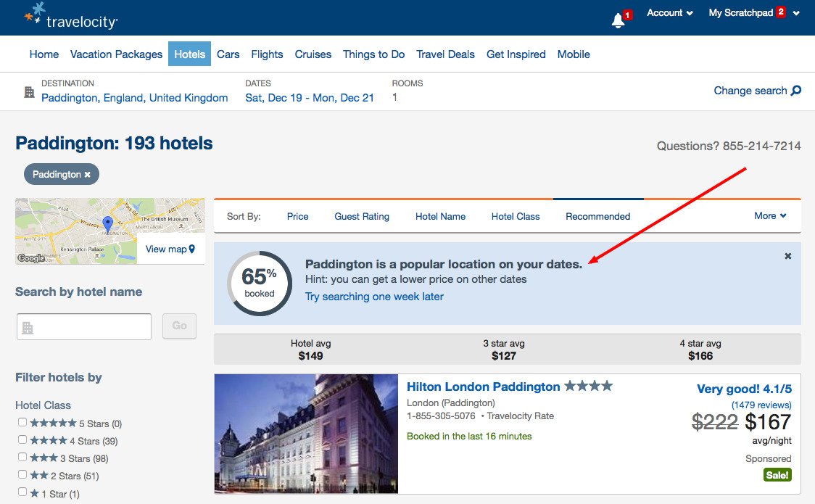Screen dimensions: 815x504
Task: Check the 4 Stars hotel class filter
Action: (x=22, y=439)
